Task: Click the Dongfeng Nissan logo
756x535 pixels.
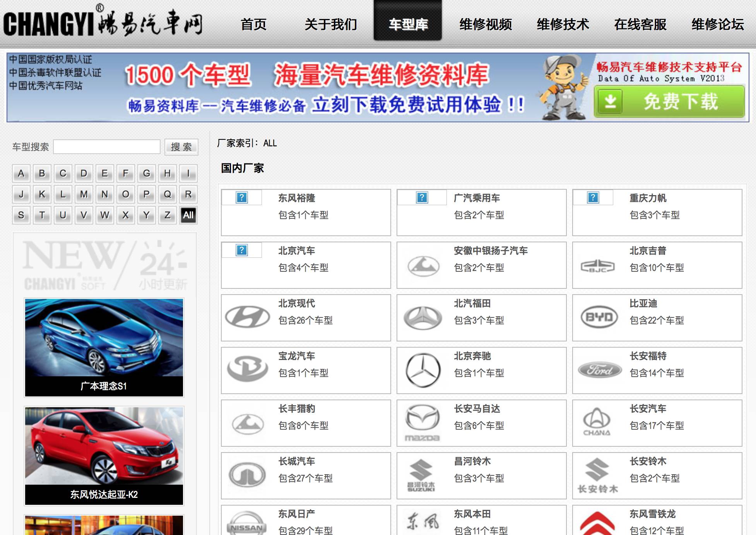Action: (246, 525)
